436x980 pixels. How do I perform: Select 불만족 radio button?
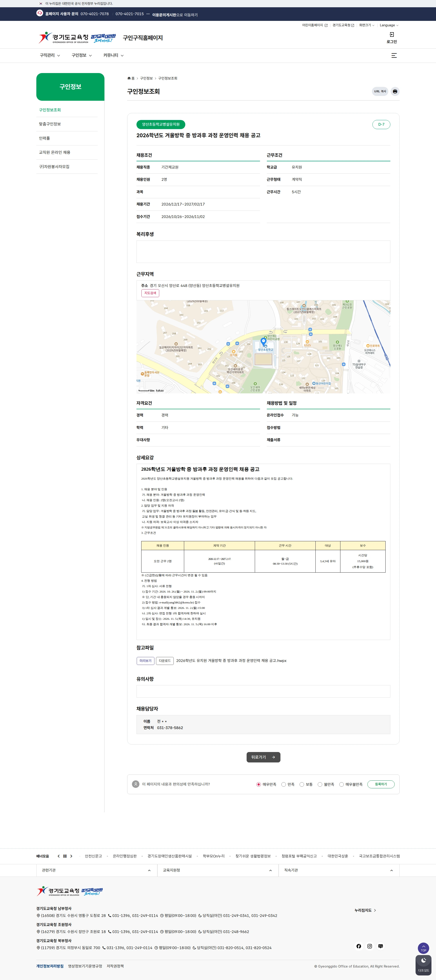320,784
